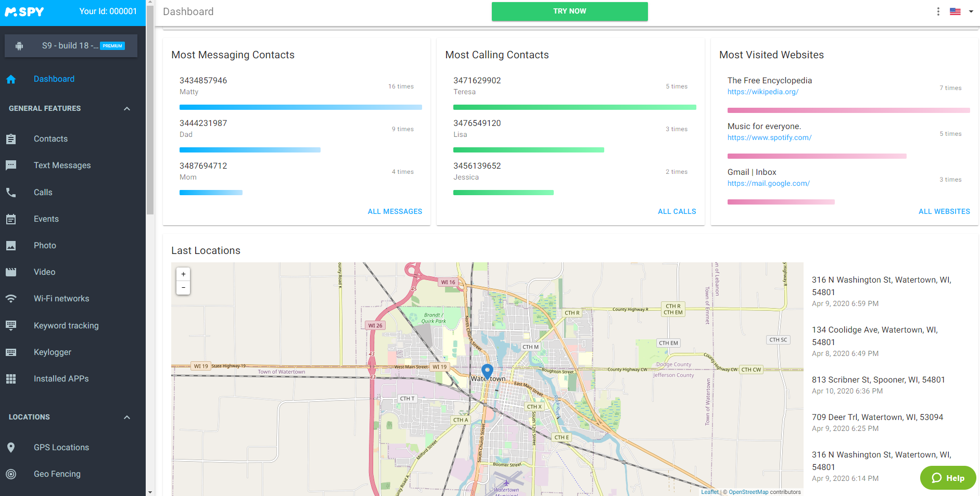Viewport: 980px width, 496px height.
Task: Open Dashboard in the sidebar
Action: [54, 79]
